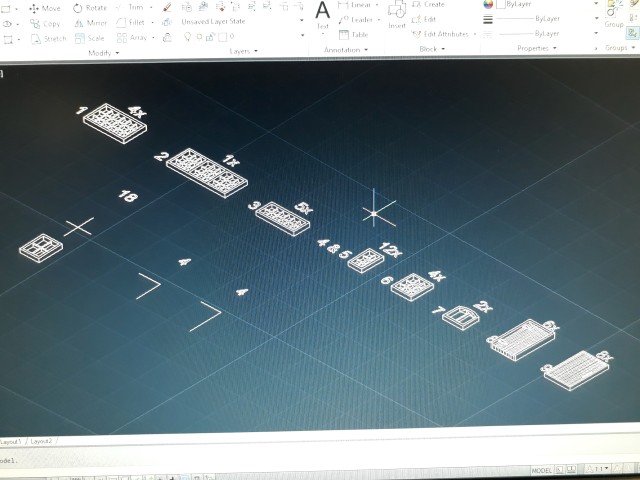Click the Erase tool icon

(167, 7)
